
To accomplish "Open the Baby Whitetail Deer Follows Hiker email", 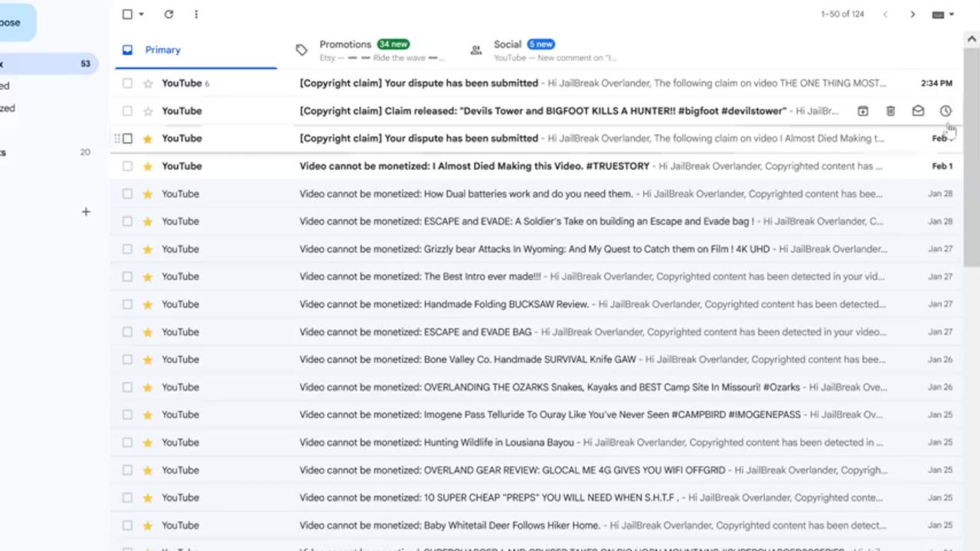I will coord(536,525).
